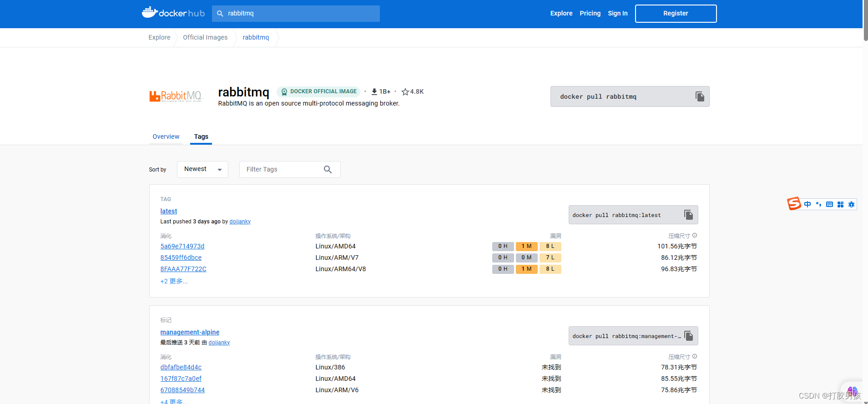Click the Filter Tags magnifier icon

[x=328, y=170]
